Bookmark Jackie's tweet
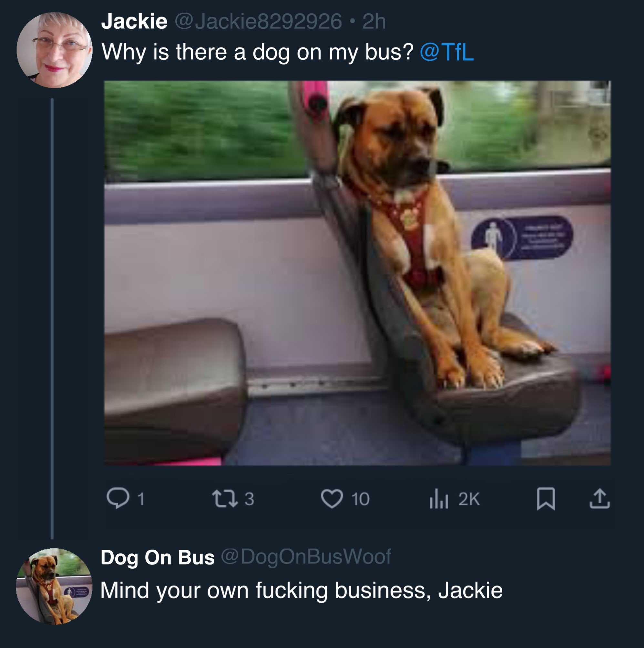Screen dimensions: 644x648 point(546,499)
